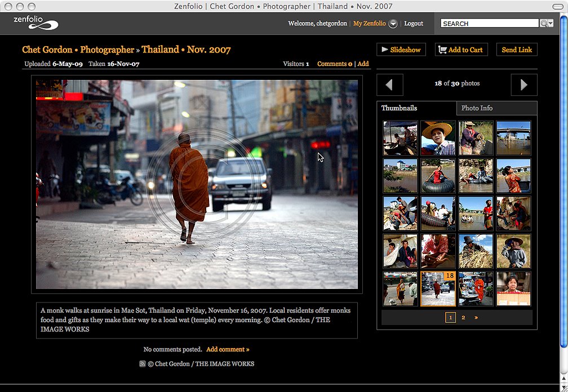The width and height of the screenshot is (568, 392).
Task: Open thumbnail of hands holding items closeup
Action: click(x=438, y=251)
